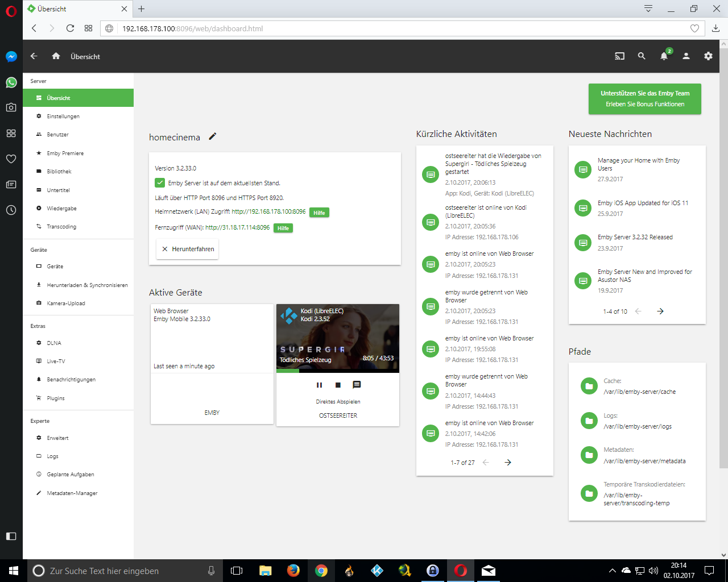Open Firefox from the taskbar
This screenshot has height=582, width=728.
293,571
